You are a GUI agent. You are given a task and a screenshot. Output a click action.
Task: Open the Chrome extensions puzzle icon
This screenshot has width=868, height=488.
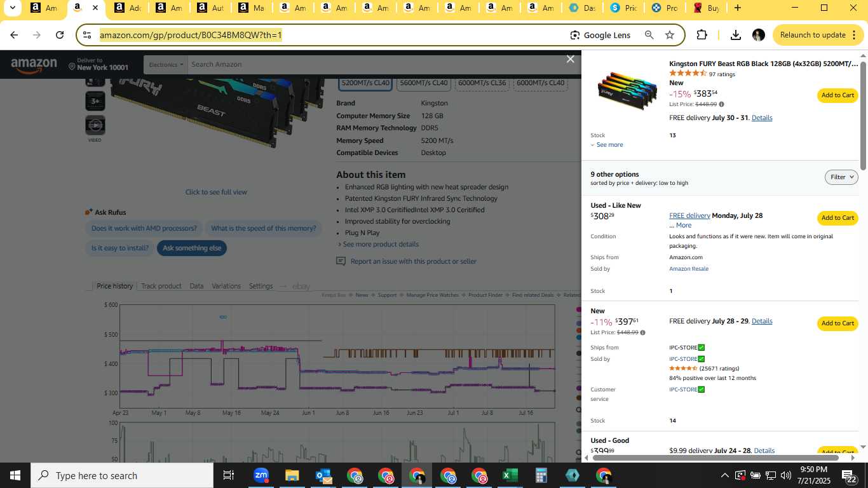(x=702, y=35)
